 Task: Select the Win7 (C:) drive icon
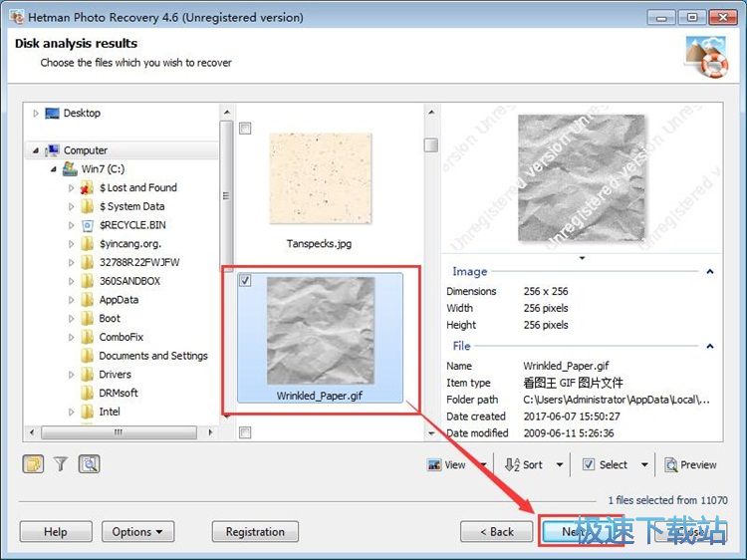pos(70,169)
